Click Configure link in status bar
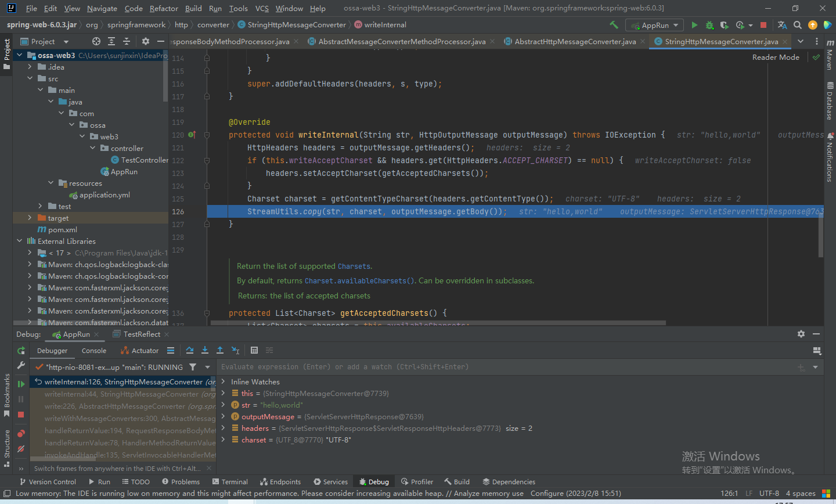 [x=547, y=494]
